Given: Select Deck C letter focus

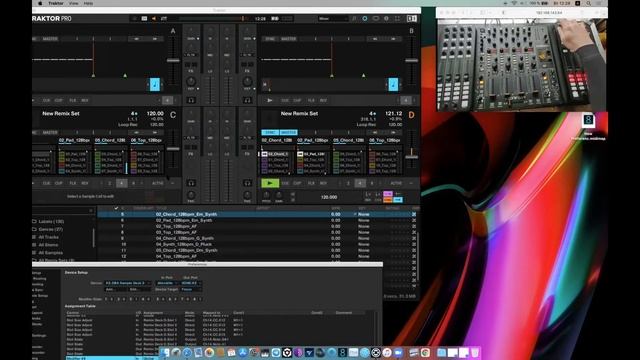Looking at the screenshot, I should pyautogui.click(x=173, y=115).
